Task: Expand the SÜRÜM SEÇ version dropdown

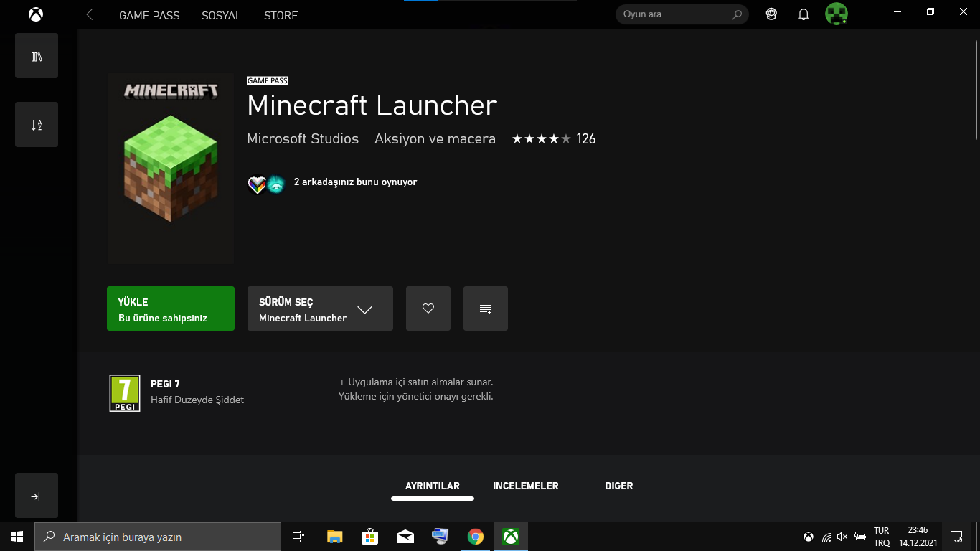Action: (x=320, y=309)
